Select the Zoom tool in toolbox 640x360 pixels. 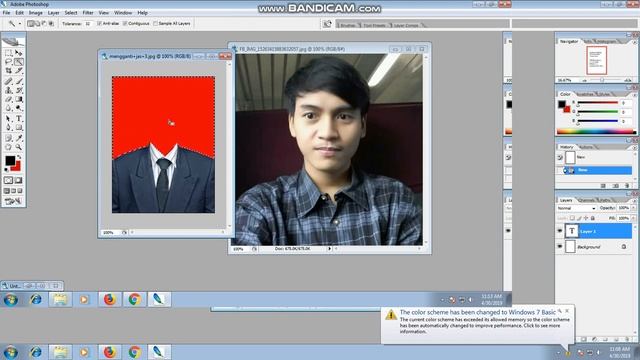[19, 147]
